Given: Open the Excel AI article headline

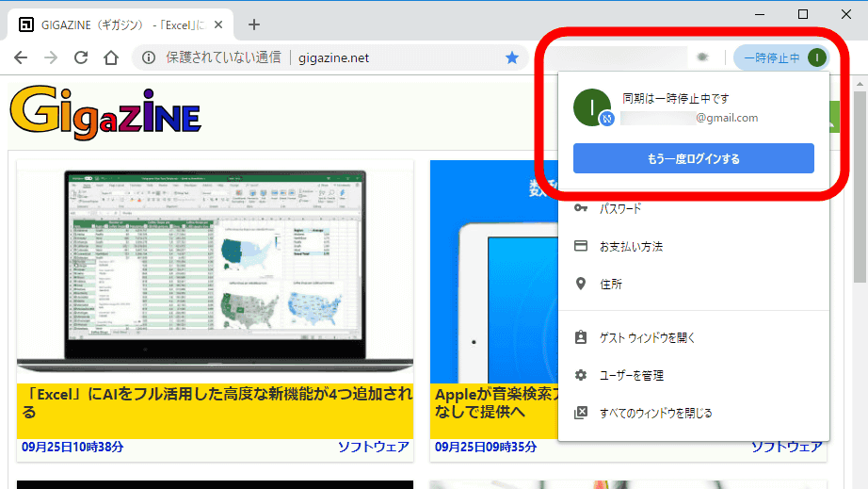Looking at the screenshot, I should [215, 402].
